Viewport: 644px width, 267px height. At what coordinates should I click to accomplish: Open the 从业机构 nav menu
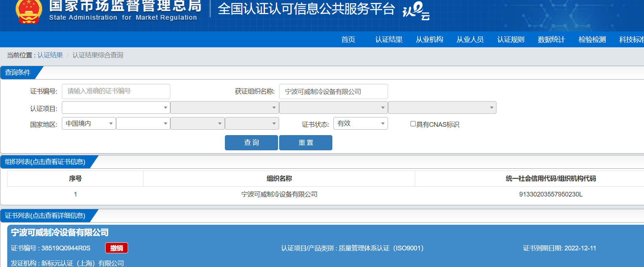click(429, 39)
